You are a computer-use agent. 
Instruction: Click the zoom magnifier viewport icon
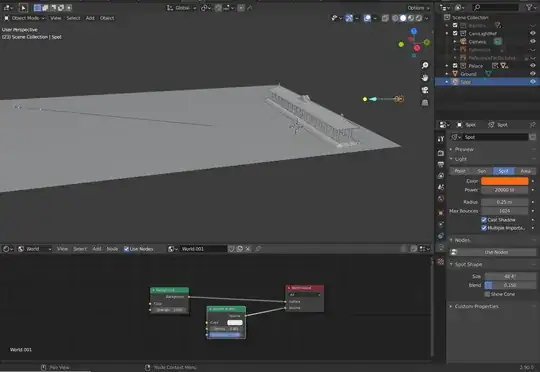click(425, 65)
